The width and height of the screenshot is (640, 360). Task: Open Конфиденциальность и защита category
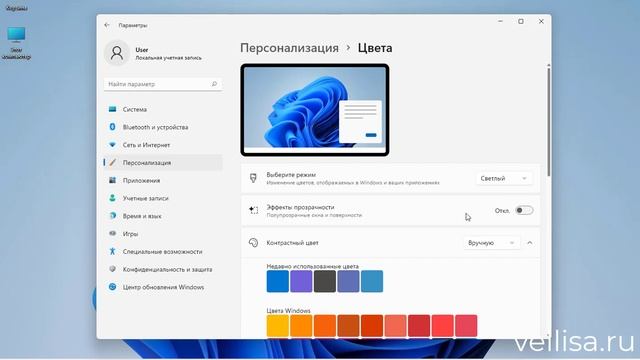163,269
